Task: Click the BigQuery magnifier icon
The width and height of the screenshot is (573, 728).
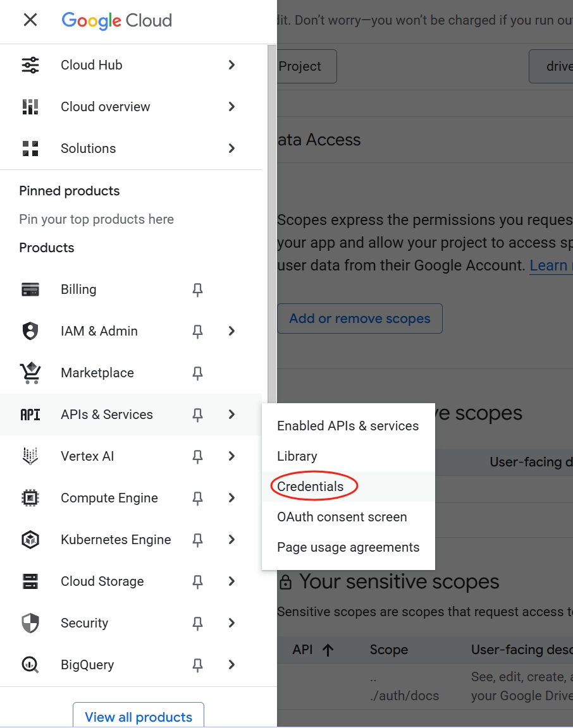Action: tap(30, 665)
